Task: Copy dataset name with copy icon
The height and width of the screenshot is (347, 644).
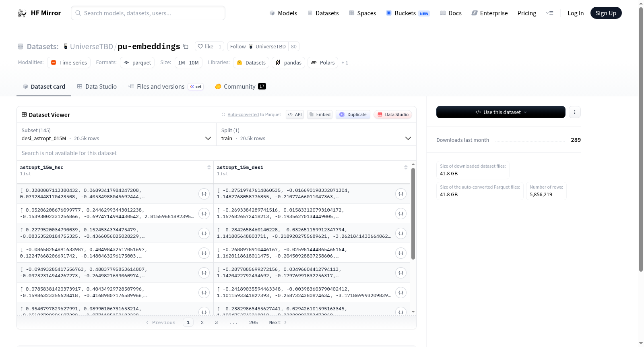Action: tap(186, 46)
